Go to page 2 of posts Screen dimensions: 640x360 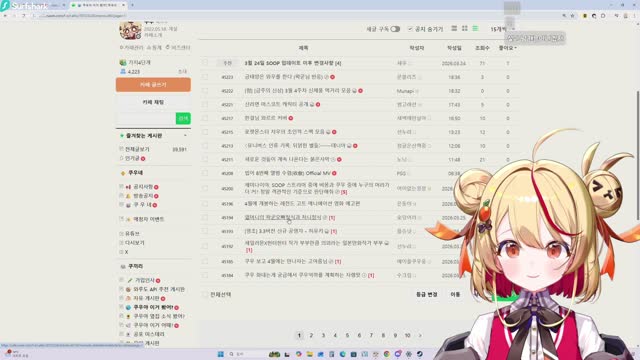click(311, 336)
